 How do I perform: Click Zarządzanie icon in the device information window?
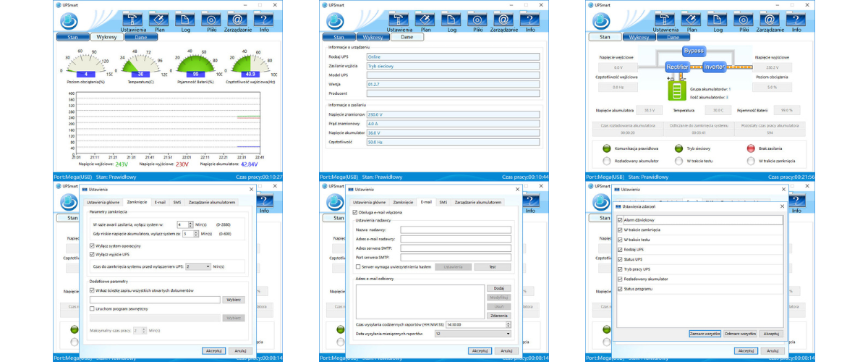pyautogui.click(x=504, y=20)
